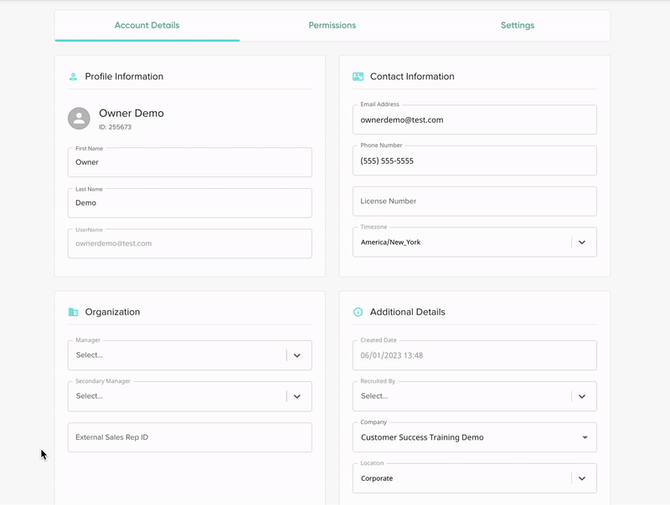This screenshot has height=505, width=670.
Task: Click the UserName field
Action: click(190, 244)
